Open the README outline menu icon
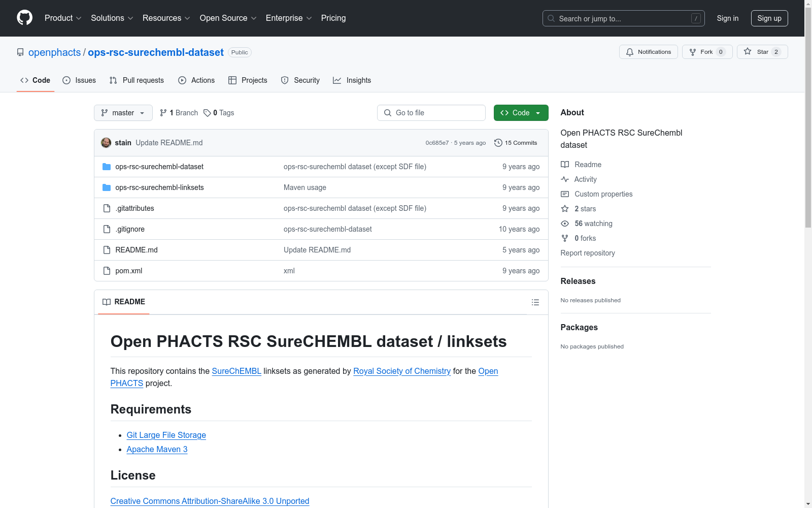The image size is (812, 508). pyautogui.click(x=535, y=302)
